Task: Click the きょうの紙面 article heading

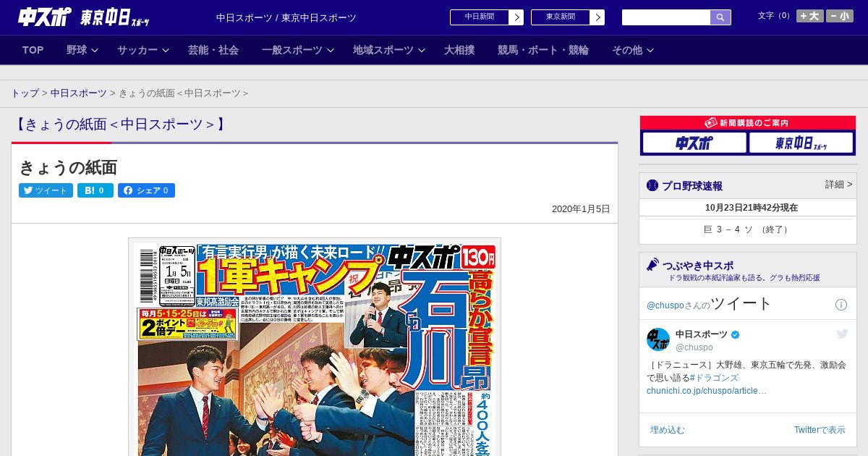Action: (x=68, y=168)
